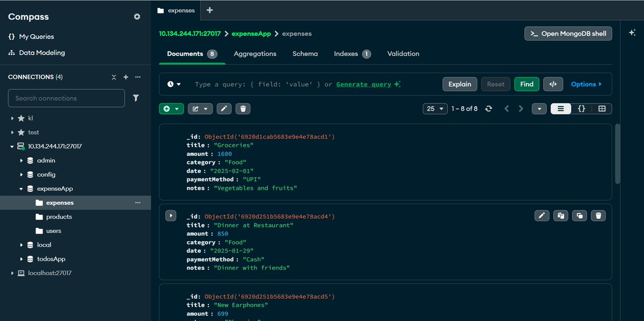
Task: Open the connections filter icon
Action: 136,98
